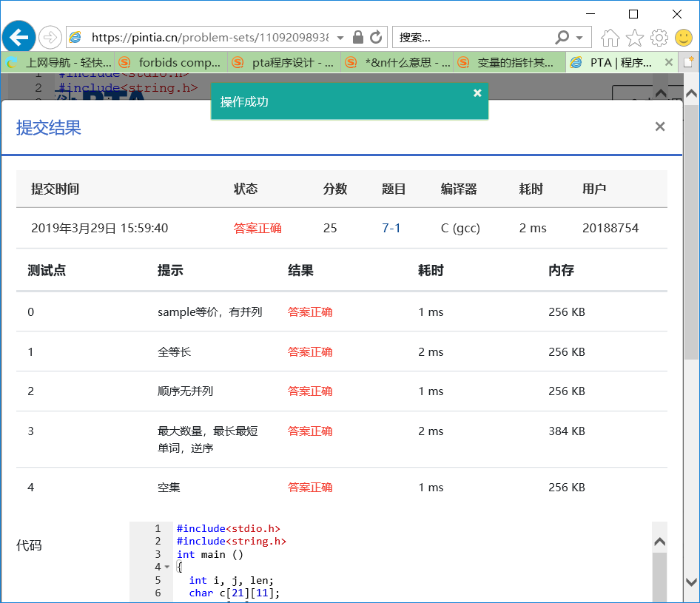Collapse code fold arrow at line 4
The width and height of the screenshot is (700, 603).
coord(166,567)
